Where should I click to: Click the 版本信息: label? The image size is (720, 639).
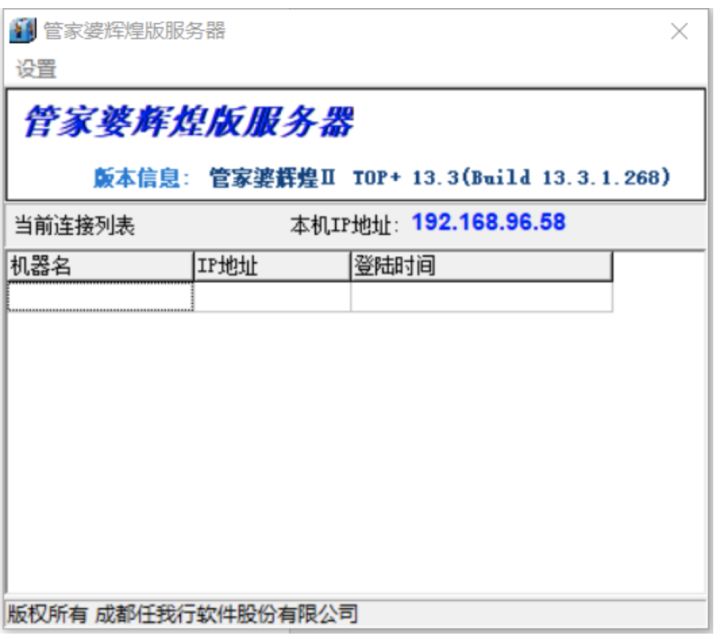(x=141, y=178)
